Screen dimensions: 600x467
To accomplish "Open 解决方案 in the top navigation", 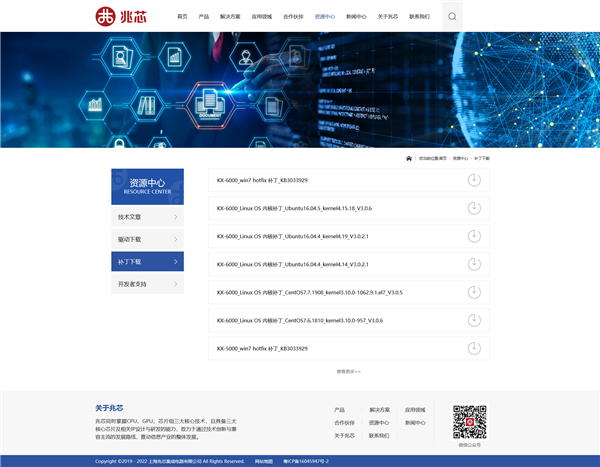I will 230,16.
